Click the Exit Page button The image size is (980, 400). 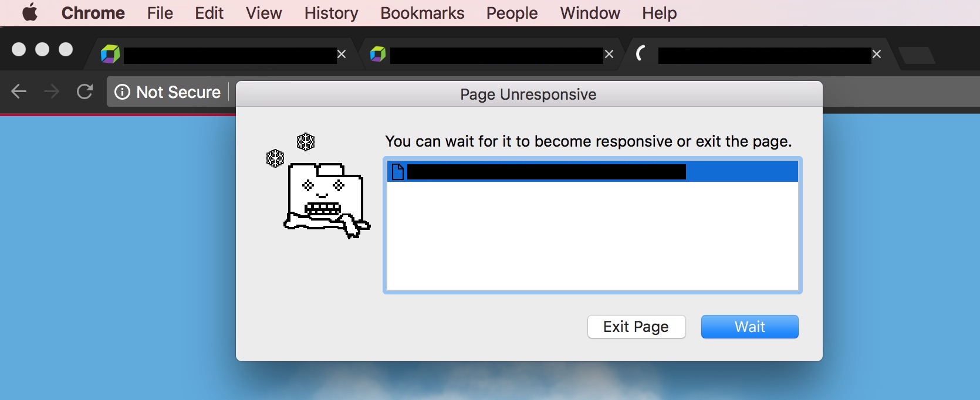pyautogui.click(x=637, y=327)
